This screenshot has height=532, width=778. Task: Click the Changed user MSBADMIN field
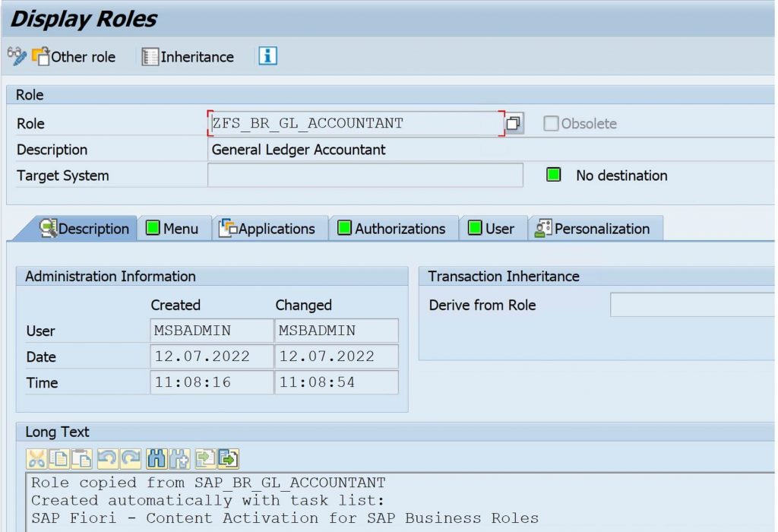[337, 331]
